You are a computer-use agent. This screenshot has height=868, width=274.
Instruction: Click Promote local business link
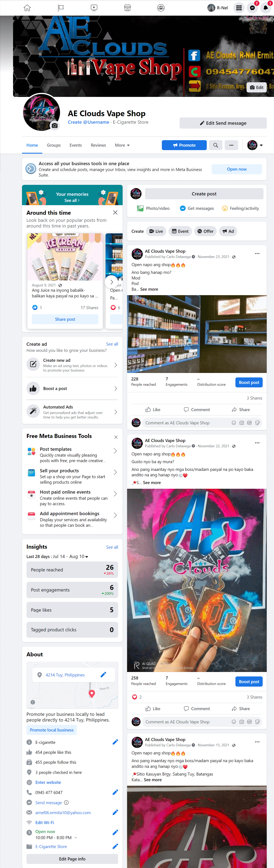click(52, 729)
